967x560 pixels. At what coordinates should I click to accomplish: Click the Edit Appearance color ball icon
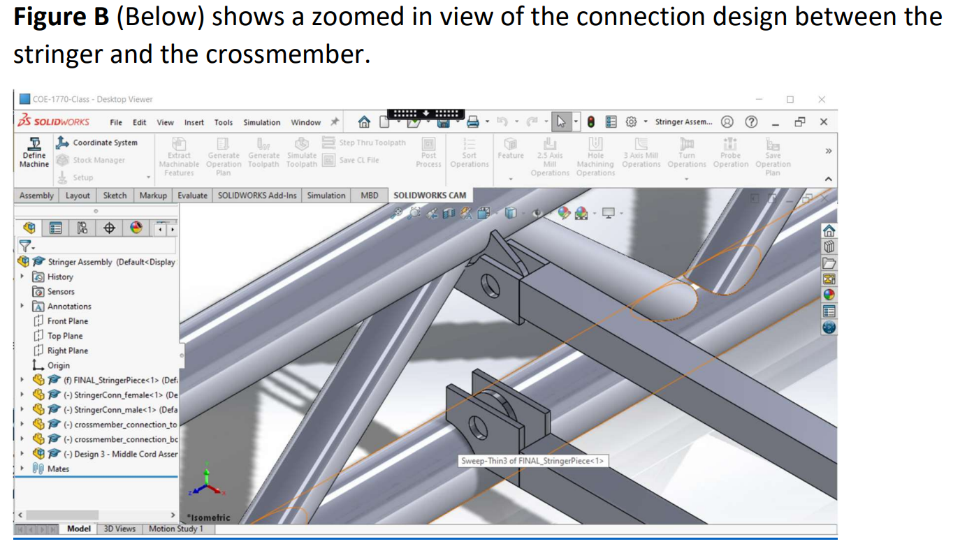(x=564, y=213)
